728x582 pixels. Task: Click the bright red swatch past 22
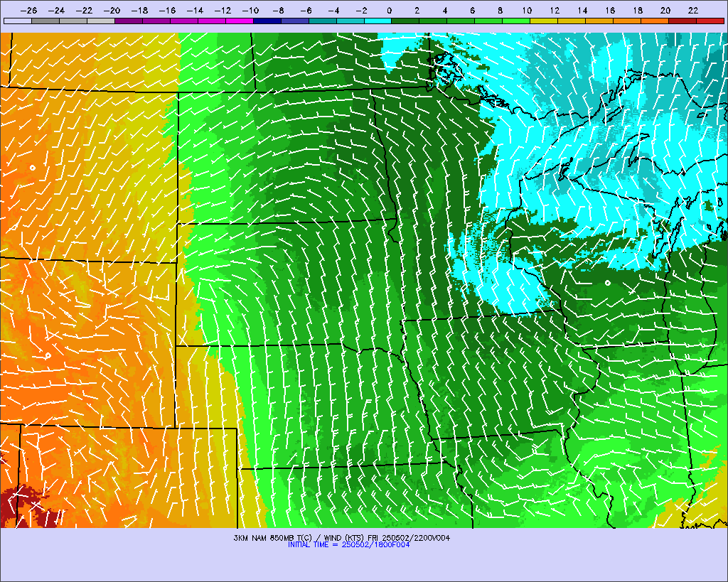[710, 21]
